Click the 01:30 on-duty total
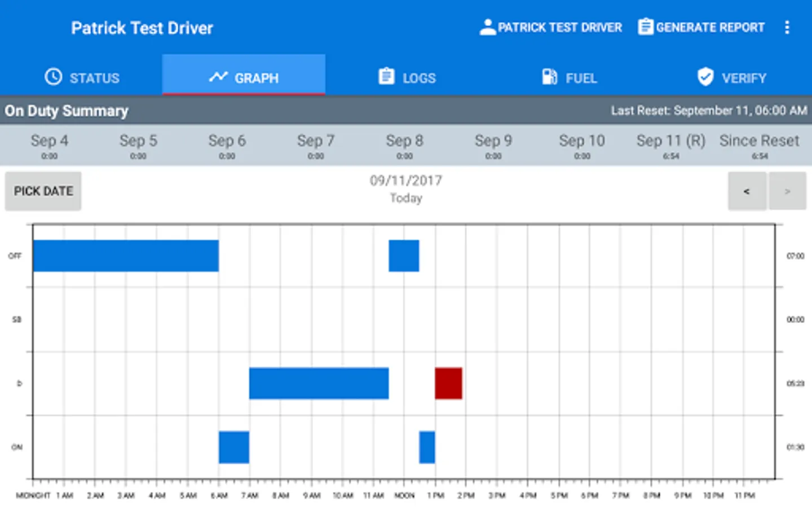 pos(795,447)
